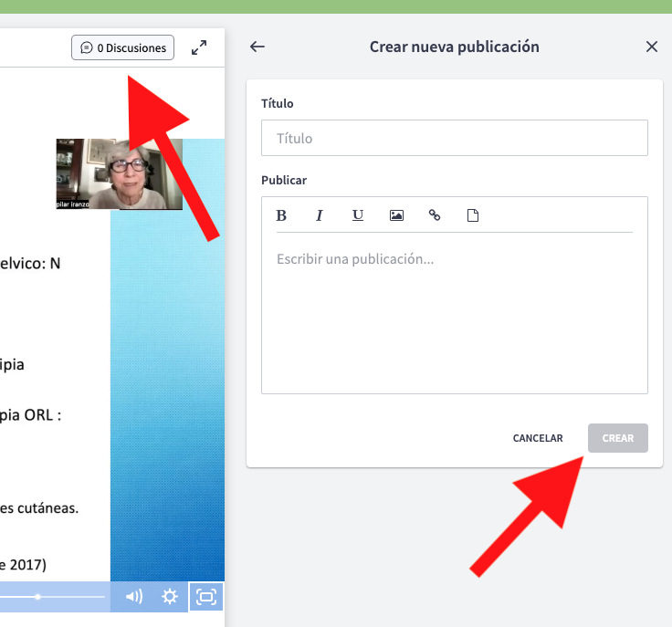Insert an image using the picture icon
The width and height of the screenshot is (672, 627).
point(396,215)
